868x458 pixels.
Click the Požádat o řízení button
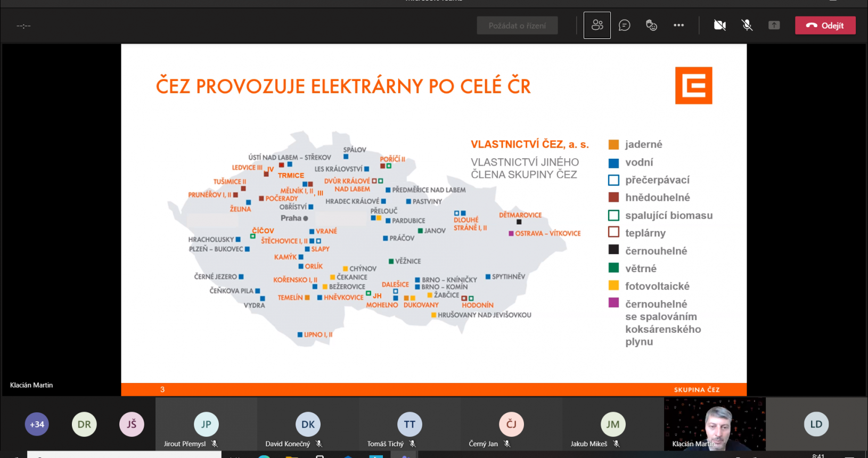[x=517, y=26]
